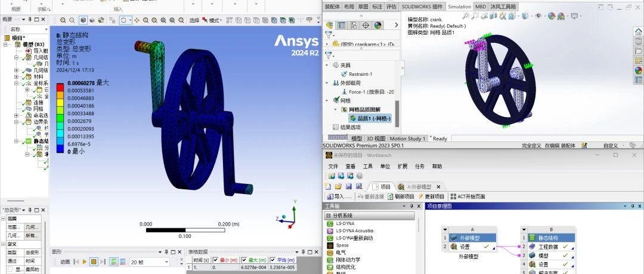Switch to SolidWorks Simulation ribbon tab

pyautogui.click(x=459, y=7)
